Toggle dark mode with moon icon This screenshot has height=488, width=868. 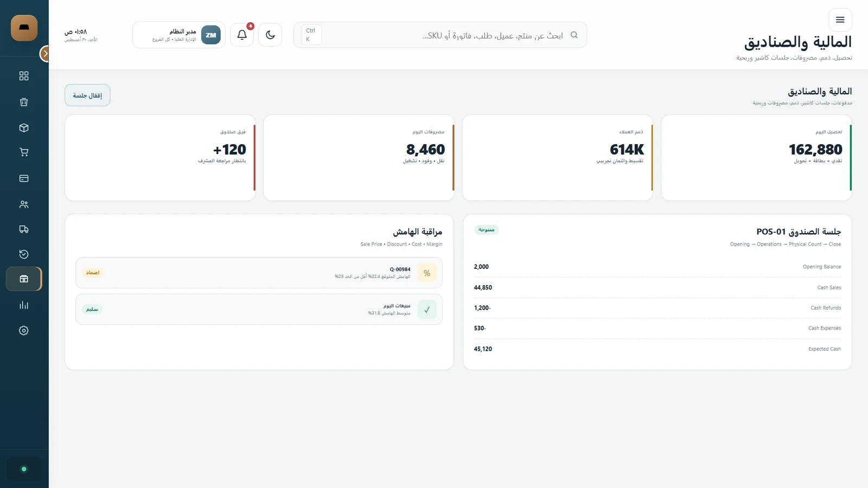[270, 35]
